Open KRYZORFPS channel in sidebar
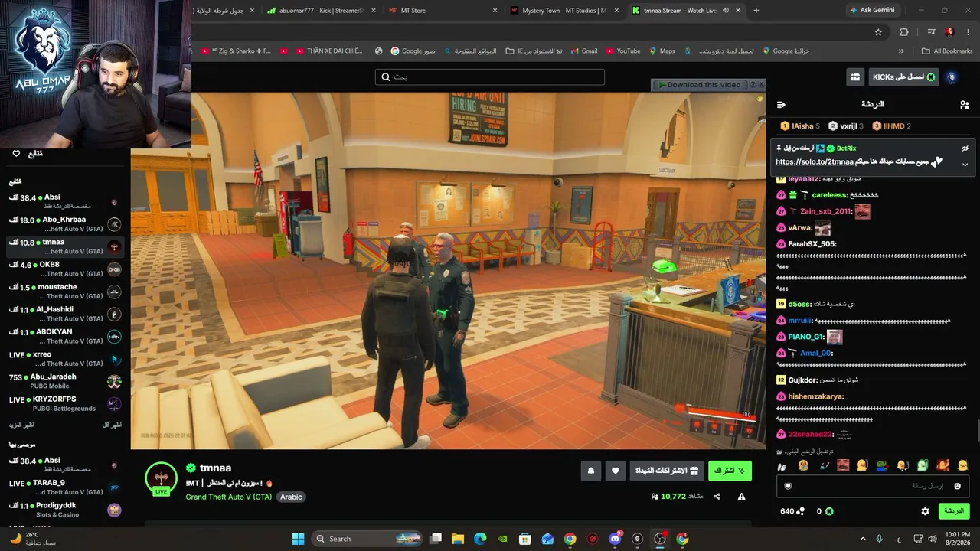The image size is (980, 551). click(x=65, y=404)
